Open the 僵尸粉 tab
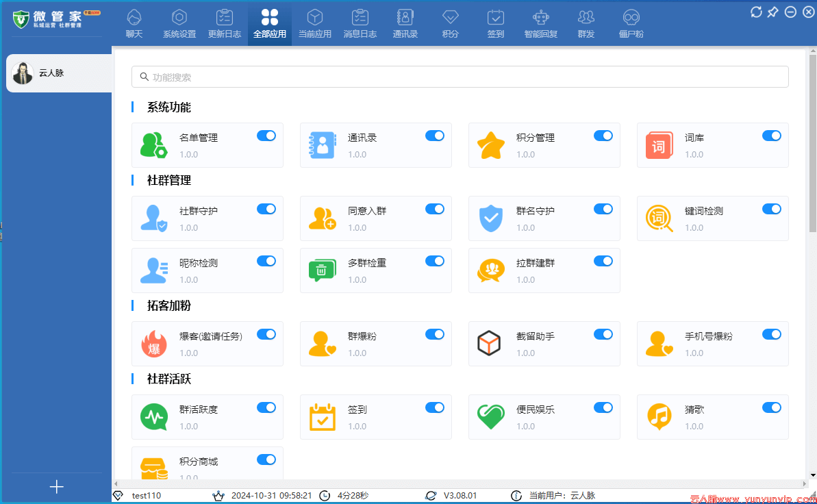 631,23
